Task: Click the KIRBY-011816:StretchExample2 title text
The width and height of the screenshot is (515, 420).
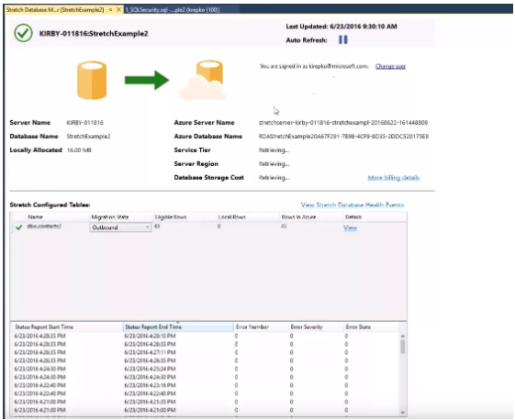Action: (x=94, y=33)
